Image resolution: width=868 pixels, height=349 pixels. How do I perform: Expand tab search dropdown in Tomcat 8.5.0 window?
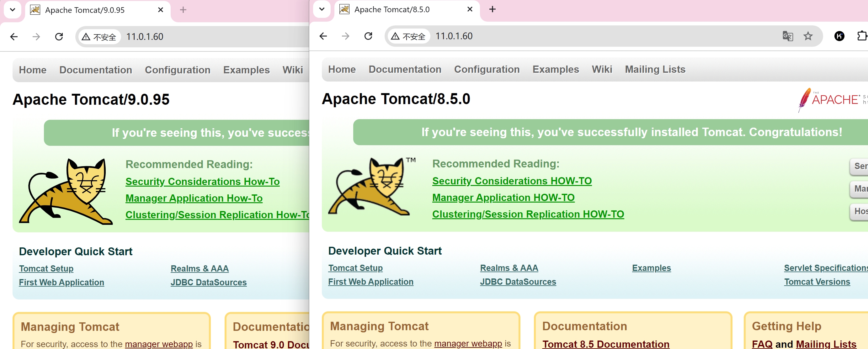point(322,9)
